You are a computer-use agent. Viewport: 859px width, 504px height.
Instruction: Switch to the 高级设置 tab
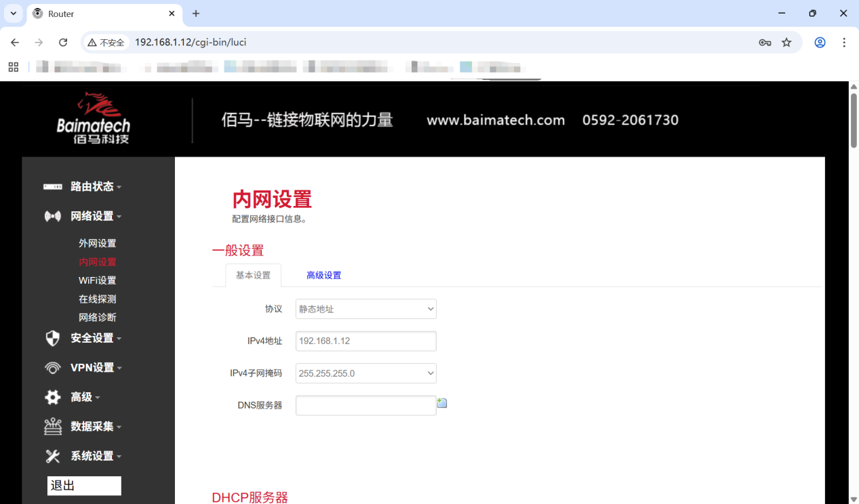[x=323, y=275]
